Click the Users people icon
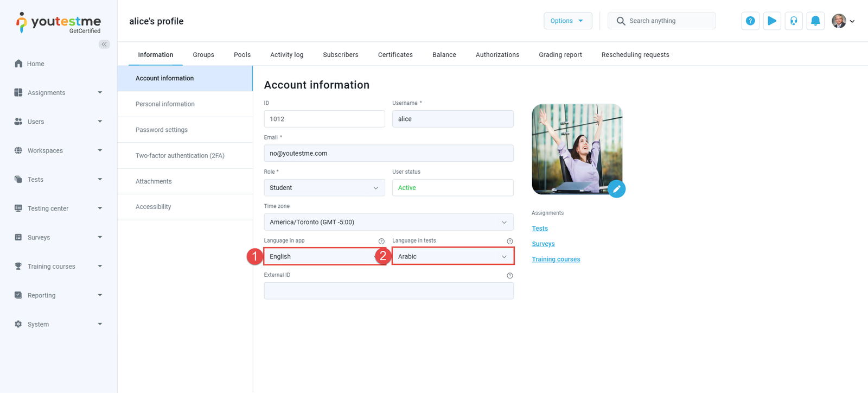The width and height of the screenshot is (868, 393). [x=18, y=122]
